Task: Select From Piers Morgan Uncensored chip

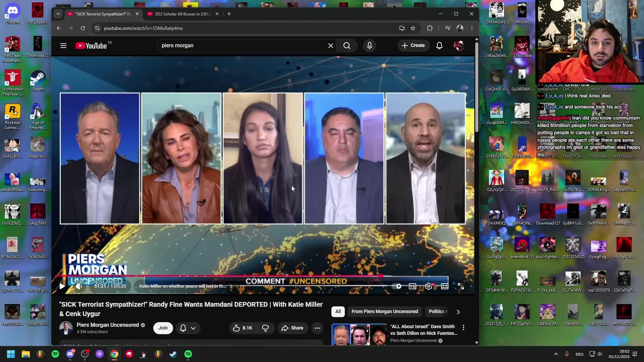Action: click(x=384, y=312)
